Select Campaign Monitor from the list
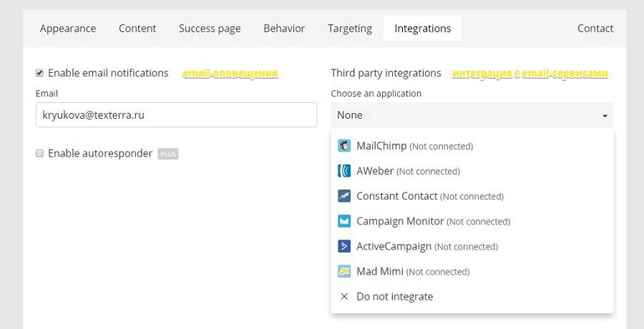 [472, 221]
